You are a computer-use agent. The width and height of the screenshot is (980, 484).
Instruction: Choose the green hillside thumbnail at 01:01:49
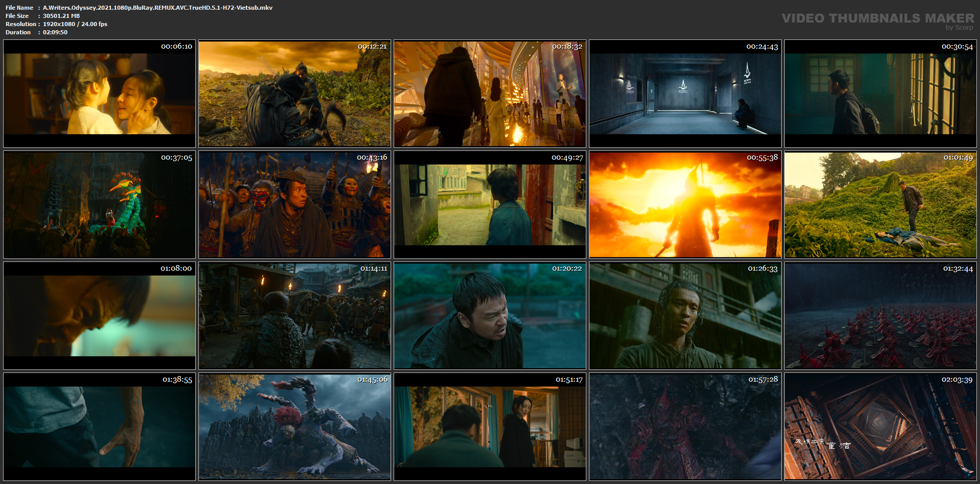coord(880,205)
